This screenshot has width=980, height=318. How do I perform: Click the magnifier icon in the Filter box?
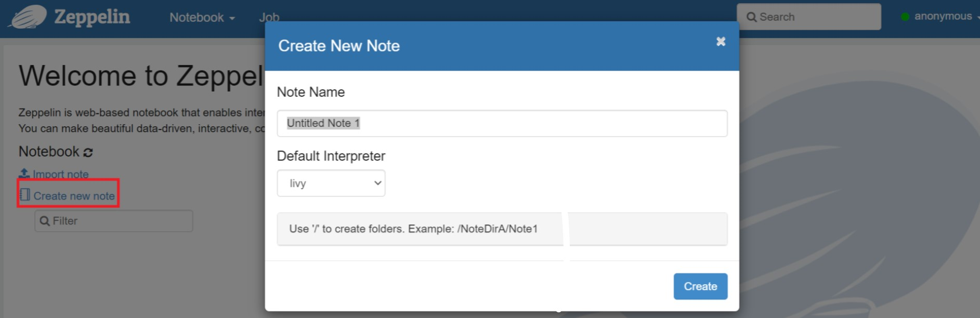45,221
